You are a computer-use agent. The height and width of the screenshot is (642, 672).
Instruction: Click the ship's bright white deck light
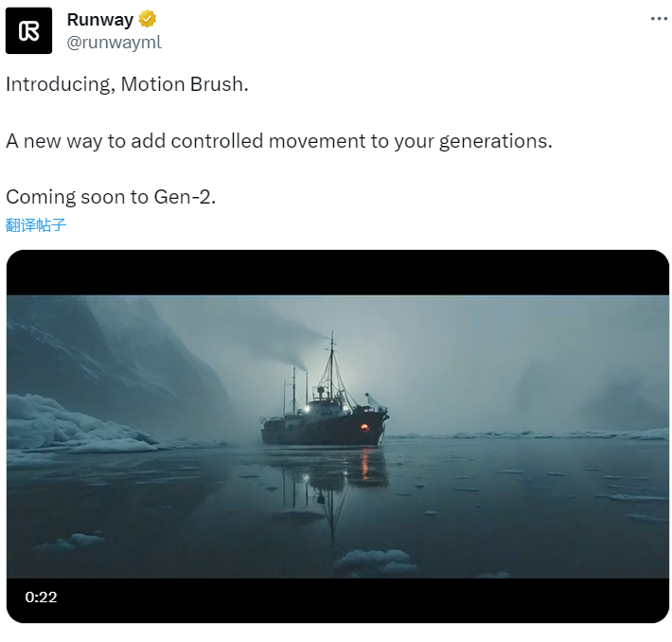tap(307, 409)
